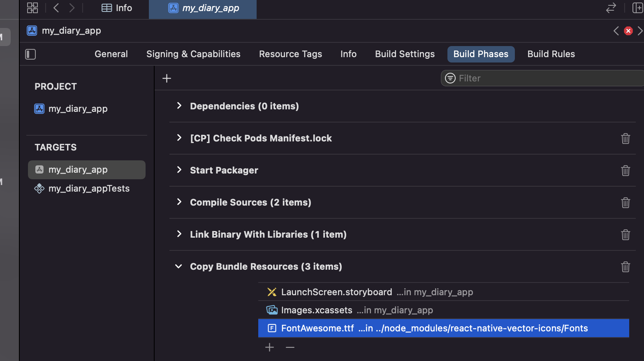Open the related items grid menu
This screenshot has height=361, width=644.
point(32,8)
